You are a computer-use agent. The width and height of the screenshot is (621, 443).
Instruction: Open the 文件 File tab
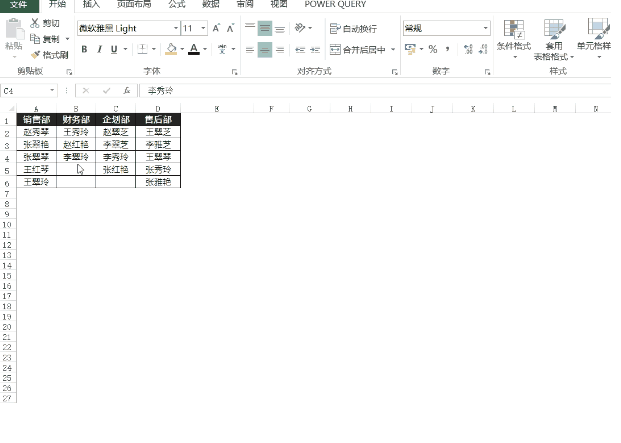[19, 5]
